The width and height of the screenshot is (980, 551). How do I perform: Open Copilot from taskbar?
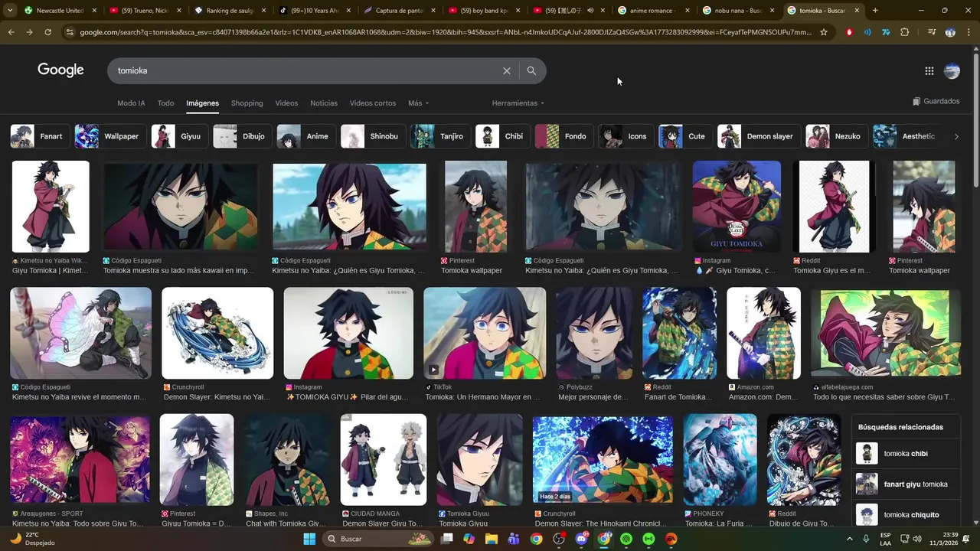469,539
